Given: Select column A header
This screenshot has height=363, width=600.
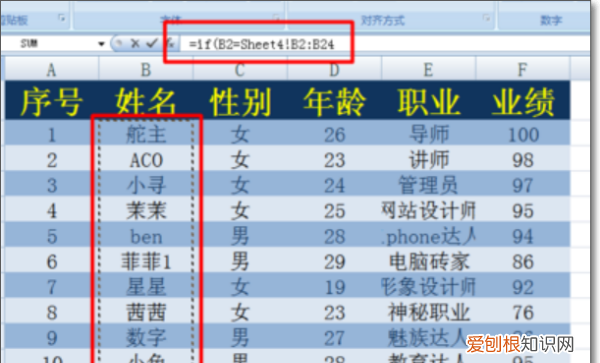Looking at the screenshot, I should pos(51,69).
